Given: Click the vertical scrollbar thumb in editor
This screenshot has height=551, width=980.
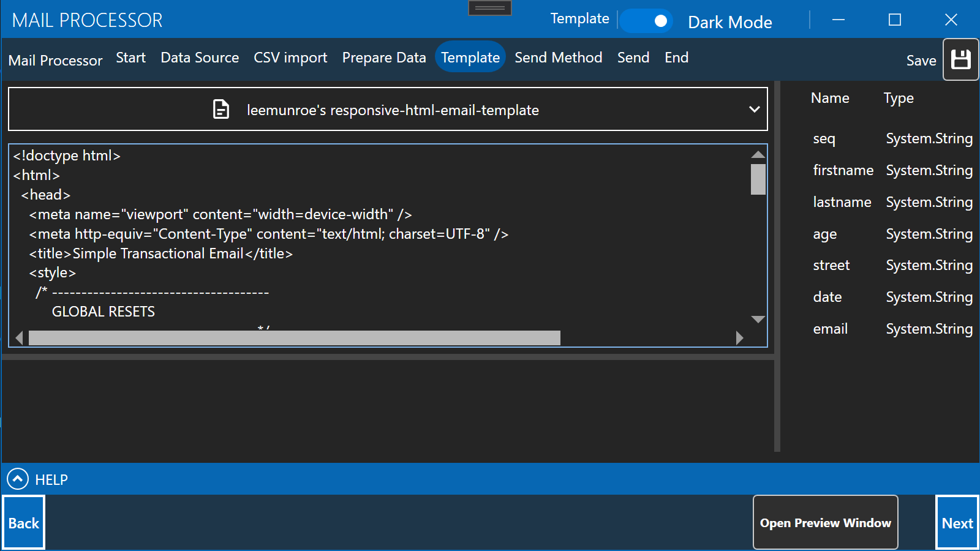Looking at the screenshot, I should pyautogui.click(x=758, y=179).
